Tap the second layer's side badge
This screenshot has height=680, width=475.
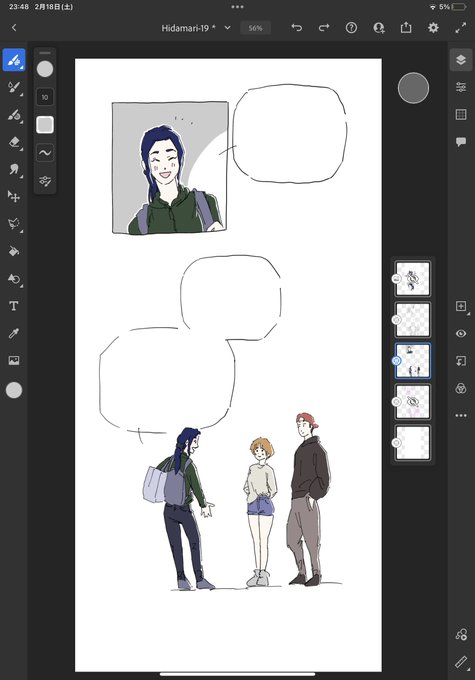coord(396,320)
